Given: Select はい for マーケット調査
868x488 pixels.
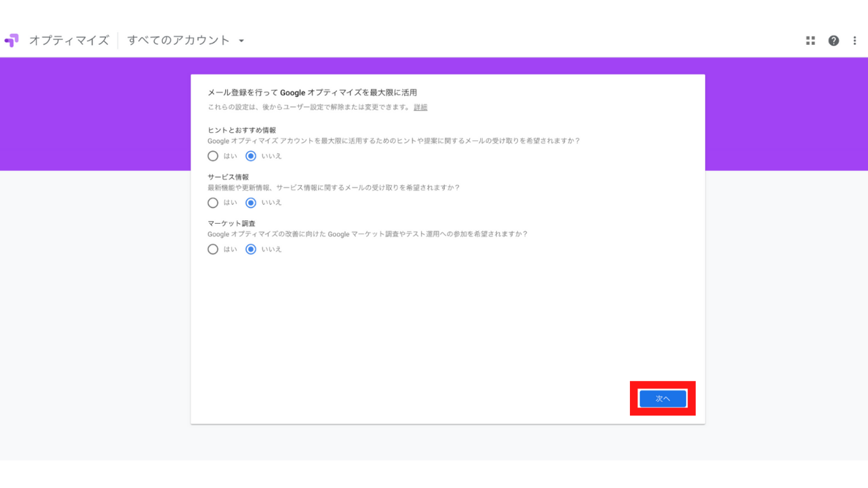Looking at the screenshot, I should (213, 249).
